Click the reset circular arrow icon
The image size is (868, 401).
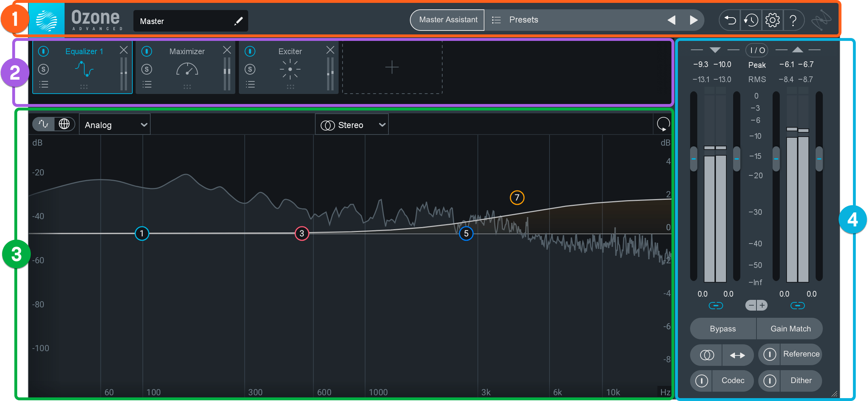pyautogui.click(x=663, y=124)
